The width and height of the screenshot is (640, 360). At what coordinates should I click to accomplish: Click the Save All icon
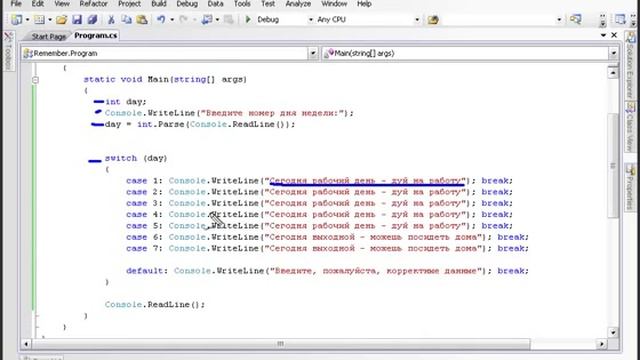point(92,20)
